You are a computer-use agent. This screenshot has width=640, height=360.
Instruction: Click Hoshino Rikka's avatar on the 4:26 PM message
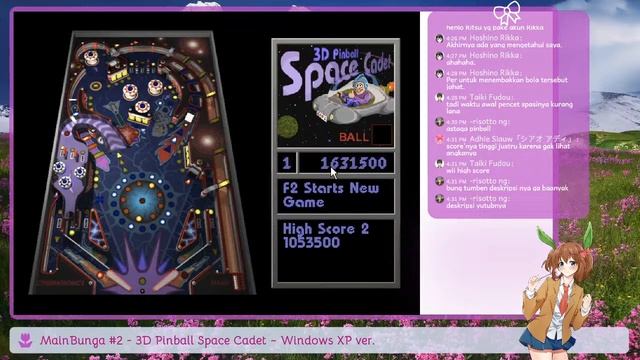(440, 39)
